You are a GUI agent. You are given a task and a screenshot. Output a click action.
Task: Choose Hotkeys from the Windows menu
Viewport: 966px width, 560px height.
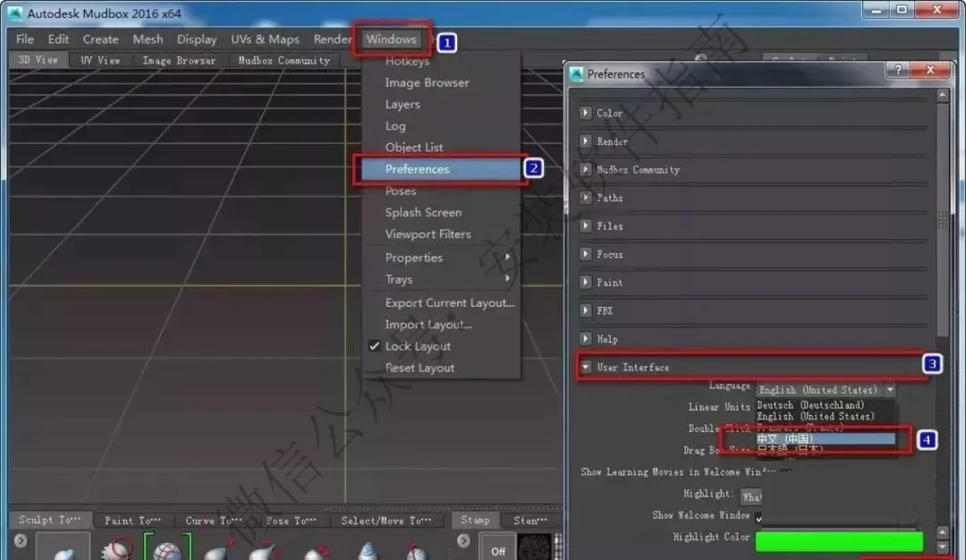[x=407, y=61]
